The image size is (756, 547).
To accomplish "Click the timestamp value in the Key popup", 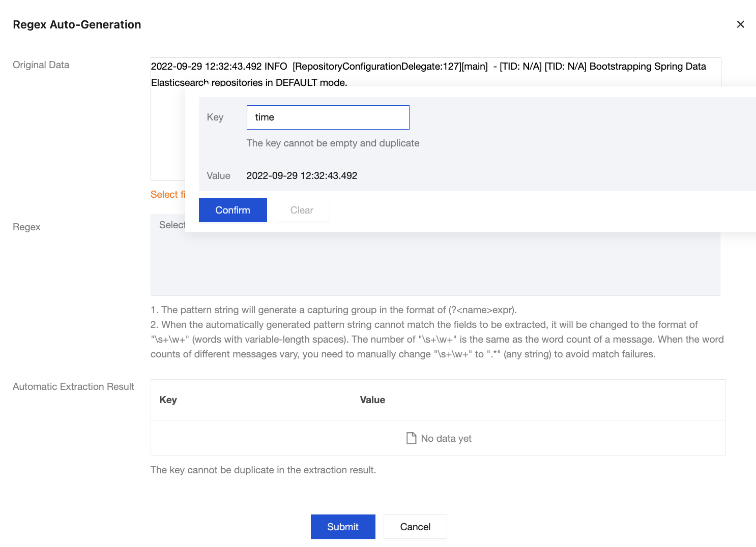I will [302, 176].
